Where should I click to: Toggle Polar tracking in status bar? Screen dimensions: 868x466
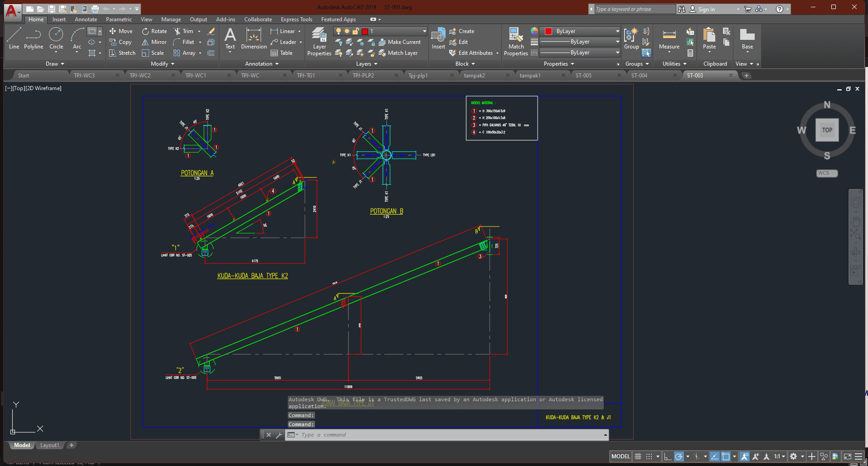[x=679, y=456]
